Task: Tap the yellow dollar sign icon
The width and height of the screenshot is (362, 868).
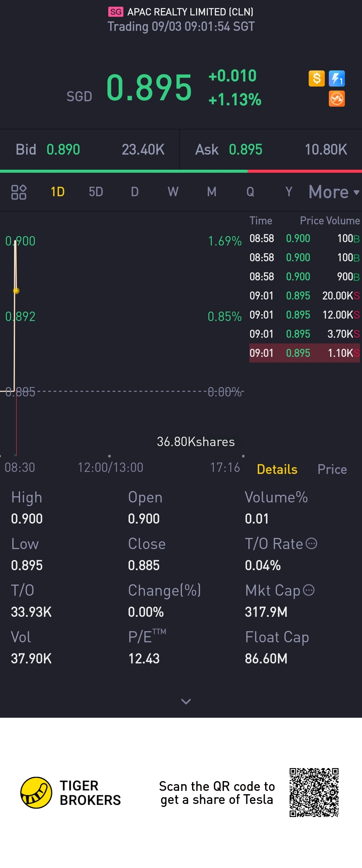Action: pyautogui.click(x=316, y=78)
